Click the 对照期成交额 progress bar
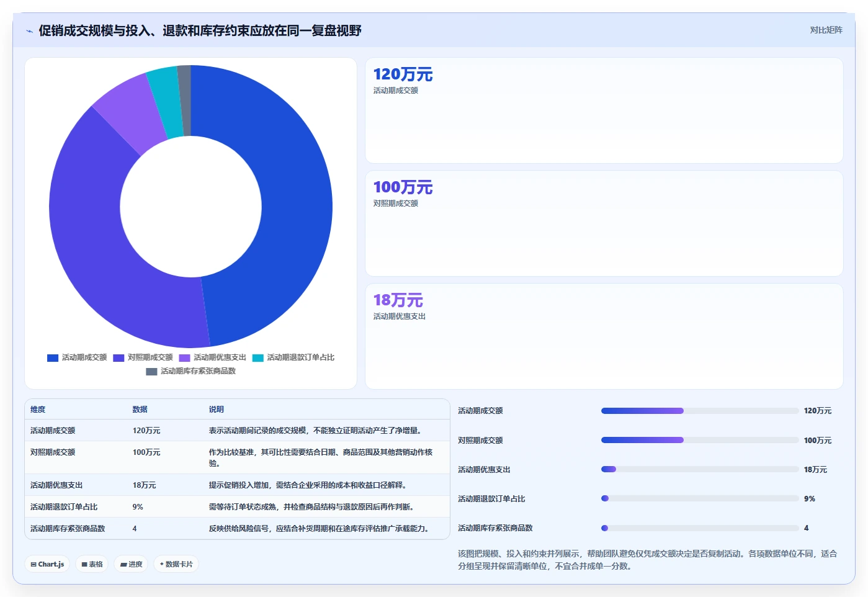This screenshot has height=597, width=868. [x=700, y=440]
